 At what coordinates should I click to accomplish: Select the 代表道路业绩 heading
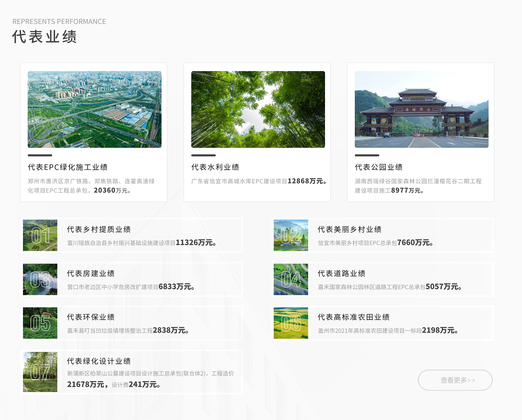(341, 274)
